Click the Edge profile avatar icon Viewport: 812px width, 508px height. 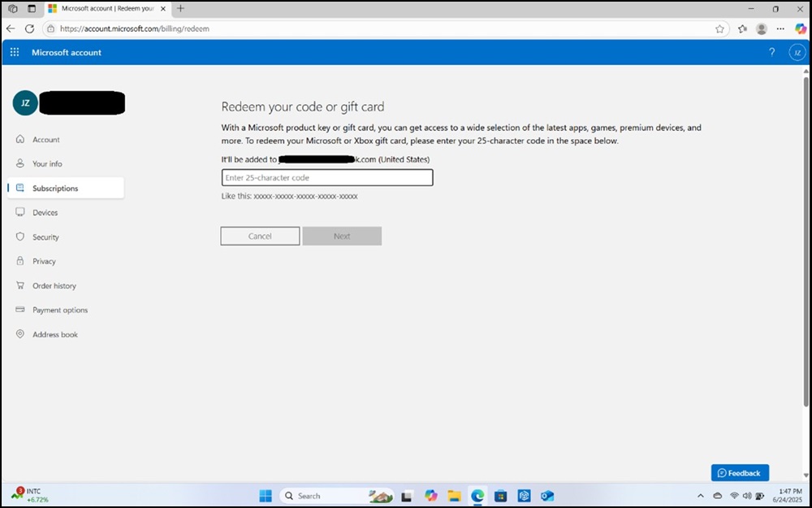click(761, 28)
